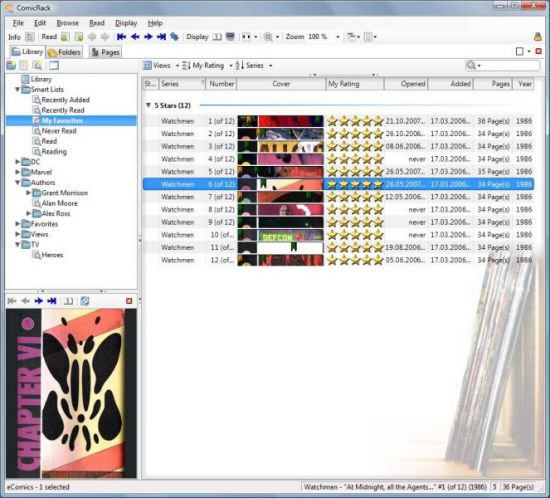550x498 pixels.
Task: Click the preview panel refresh icon
Action: (x=85, y=301)
